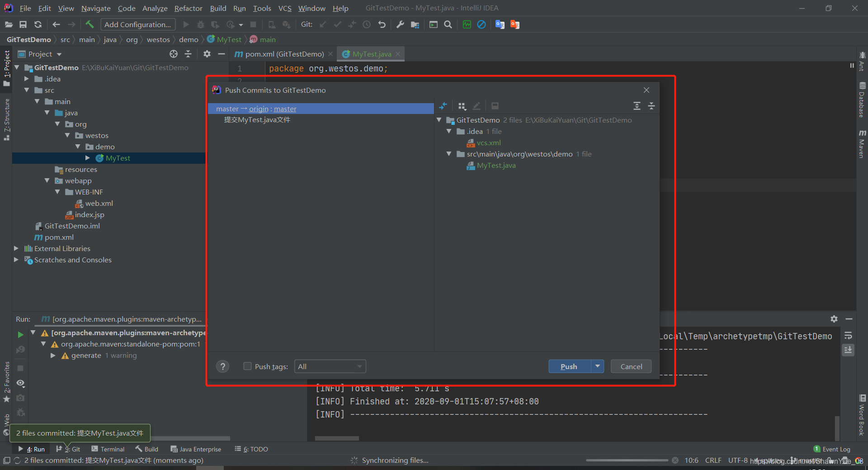Click Git Update Project arrow icon
Image resolution: width=868 pixels, height=470 pixels.
coord(323,24)
